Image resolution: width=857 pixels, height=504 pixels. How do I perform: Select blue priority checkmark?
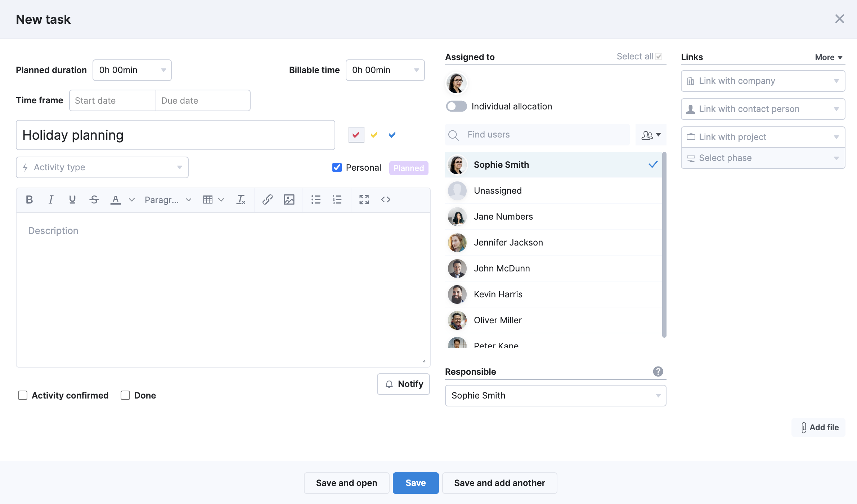[x=392, y=135]
